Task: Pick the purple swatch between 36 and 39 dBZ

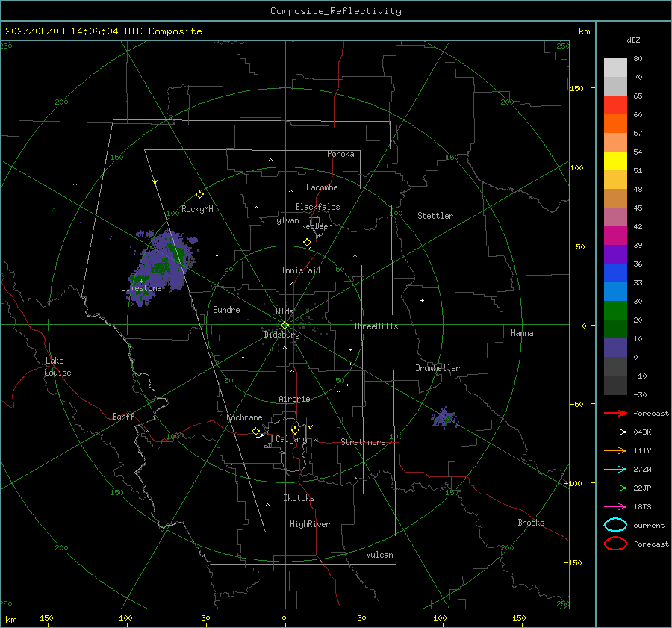Action: pyautogui.click(x=615, y=255)
